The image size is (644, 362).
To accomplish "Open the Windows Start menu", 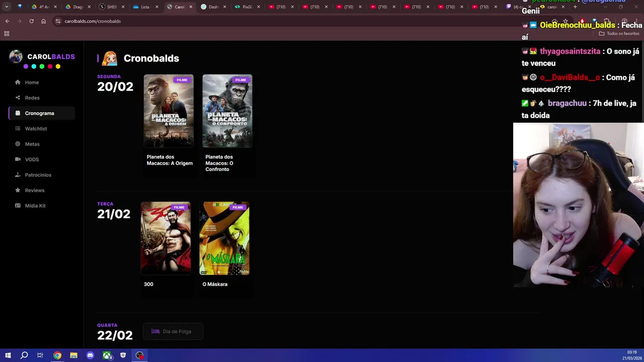I will pos(8,355).
